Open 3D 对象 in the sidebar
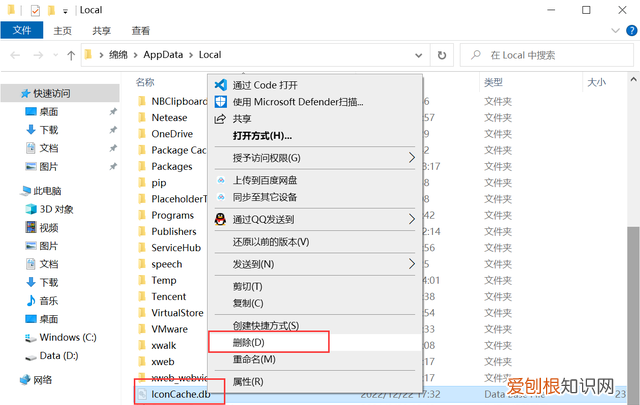The image size is (640, 405). click(x=50, y=209)
